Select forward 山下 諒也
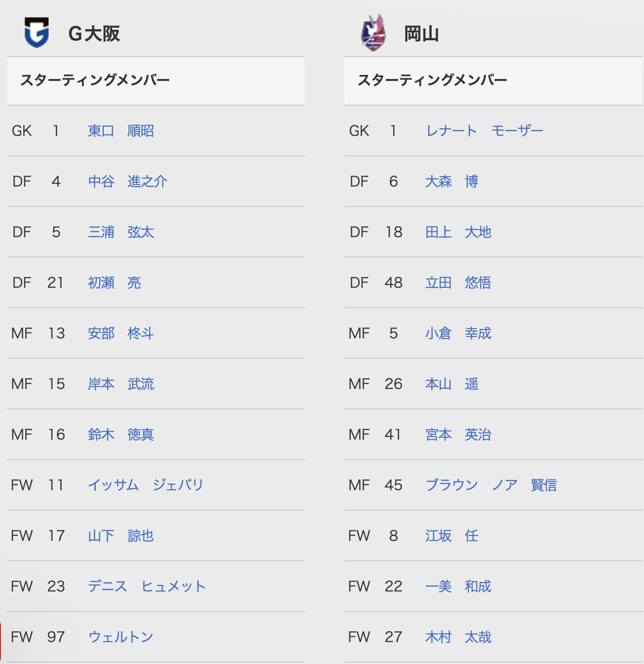Viewport: 644px width, 664px height. click(121, 536)
